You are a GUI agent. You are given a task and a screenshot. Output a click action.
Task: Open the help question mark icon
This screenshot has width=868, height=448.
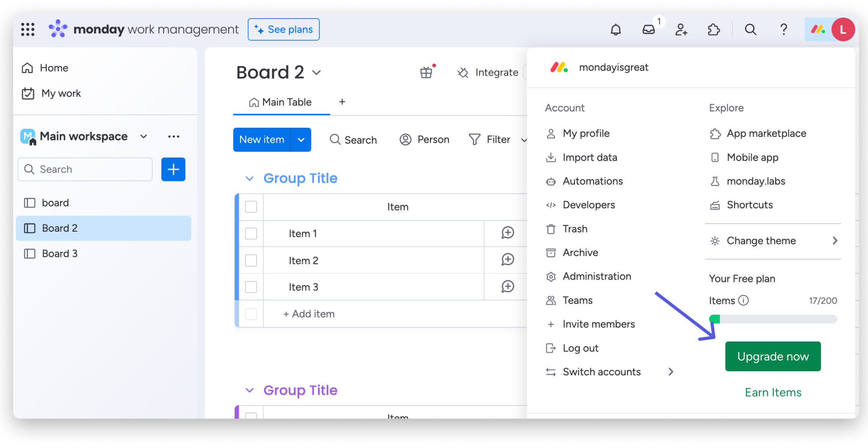click(x=783, y=30)
